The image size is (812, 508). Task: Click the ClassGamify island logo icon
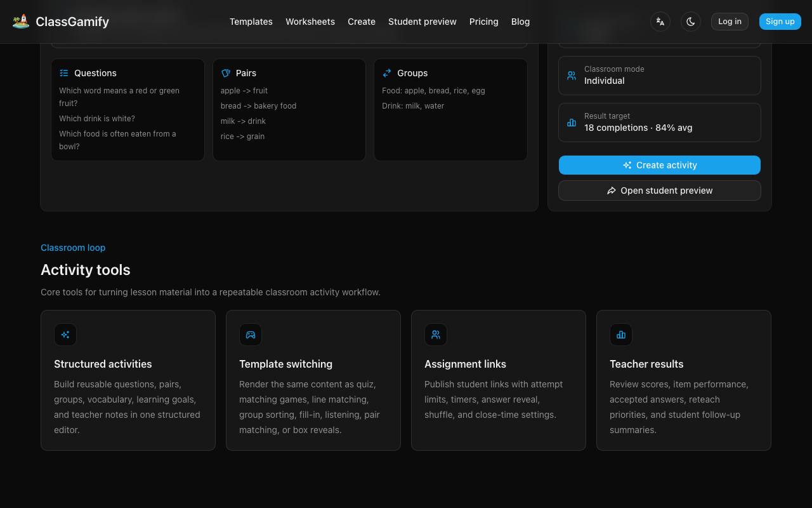tap(21, 22)
